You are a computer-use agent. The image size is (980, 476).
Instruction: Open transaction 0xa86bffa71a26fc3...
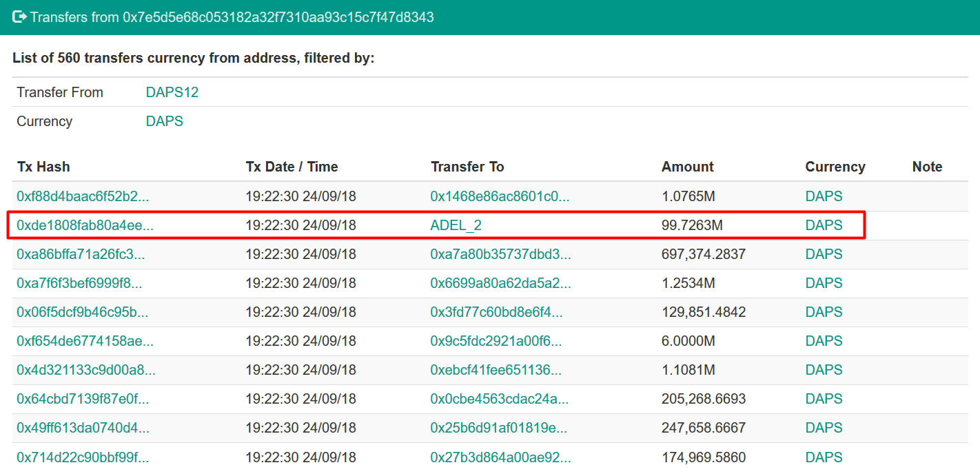click(x=81, y=254)
